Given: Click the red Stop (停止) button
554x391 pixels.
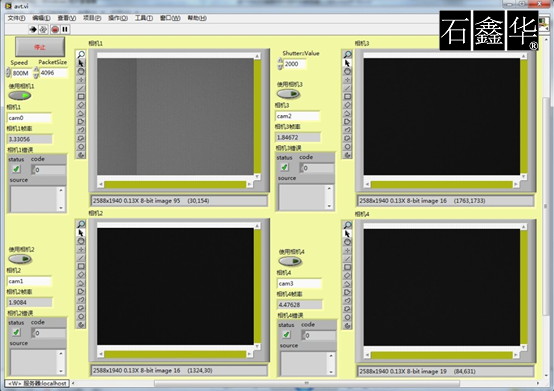Looking at the screenshot, I should pyautogui.click(x=40, y=47).
